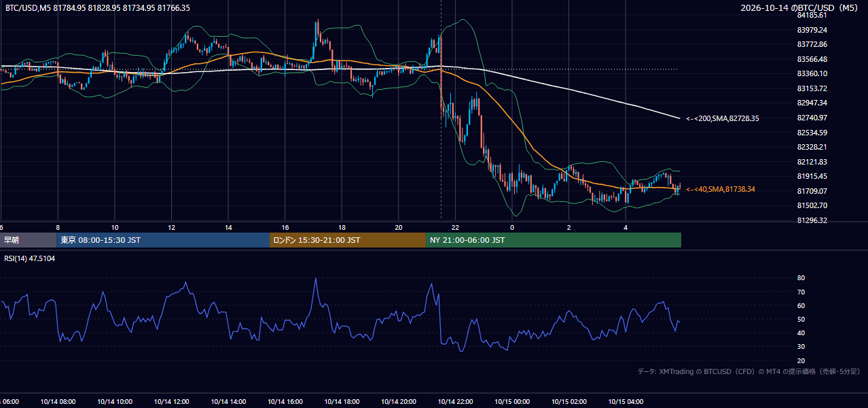Click the price axis value 84185.61
Image resolution: width=868 pixels, height=408 pixels.
[812, 15]
